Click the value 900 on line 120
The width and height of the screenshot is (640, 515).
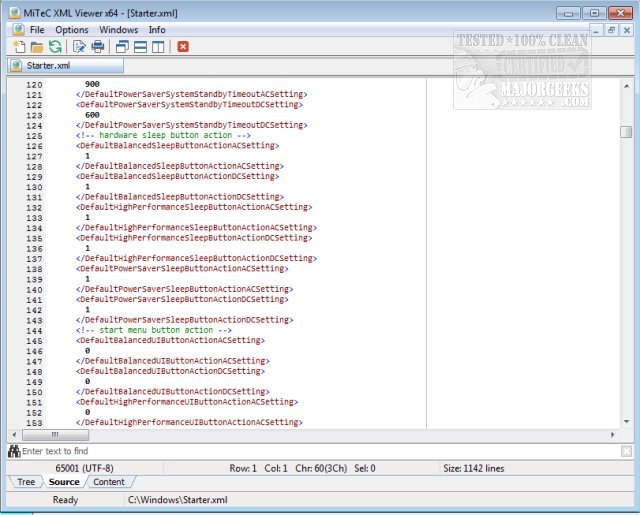(x=92, y=84)
